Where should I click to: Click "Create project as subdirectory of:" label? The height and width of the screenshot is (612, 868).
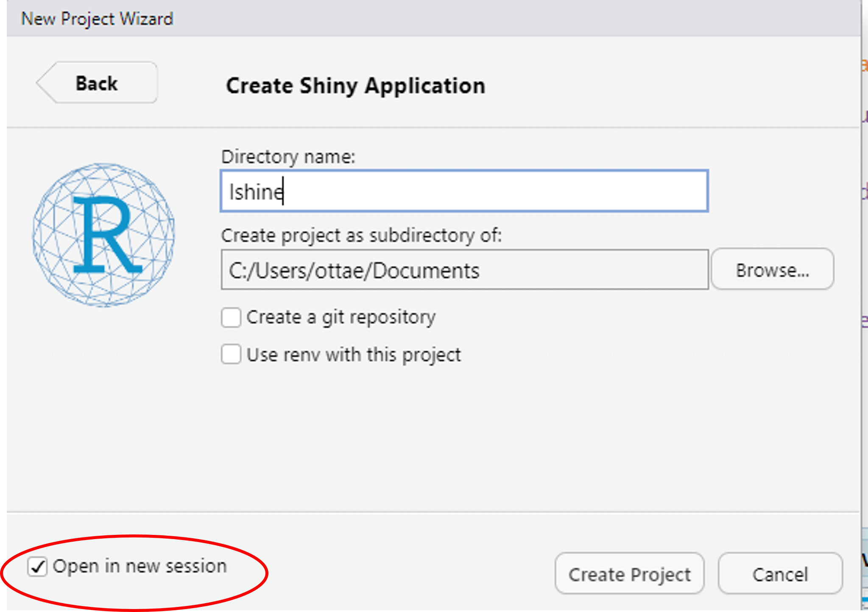coord(361,235)
